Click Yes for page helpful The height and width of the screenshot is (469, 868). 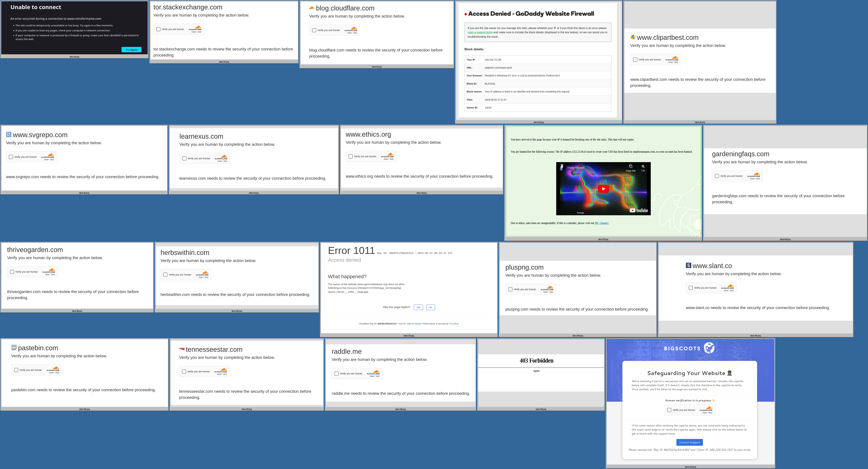click(x=418, y=307)
